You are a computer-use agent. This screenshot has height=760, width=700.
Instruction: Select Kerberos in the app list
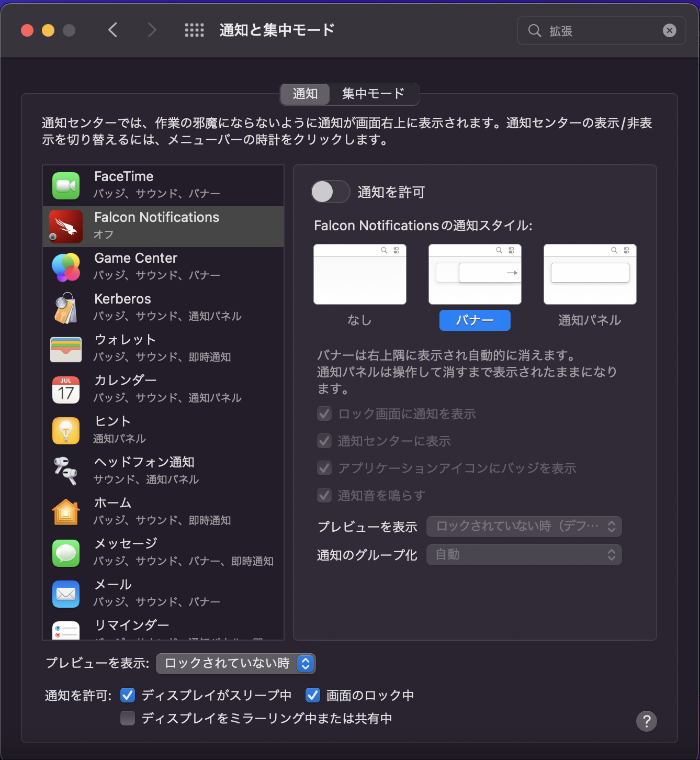click(x=122, y=299)
